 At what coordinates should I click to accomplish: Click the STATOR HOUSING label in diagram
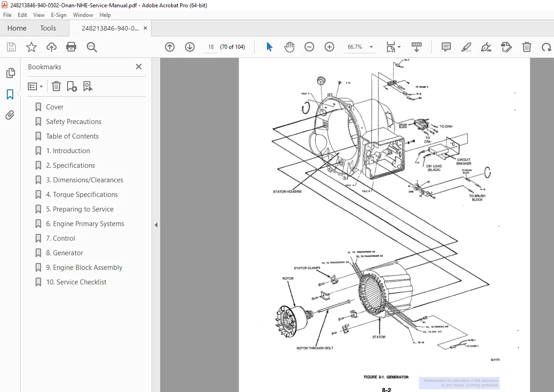[287, 191]
